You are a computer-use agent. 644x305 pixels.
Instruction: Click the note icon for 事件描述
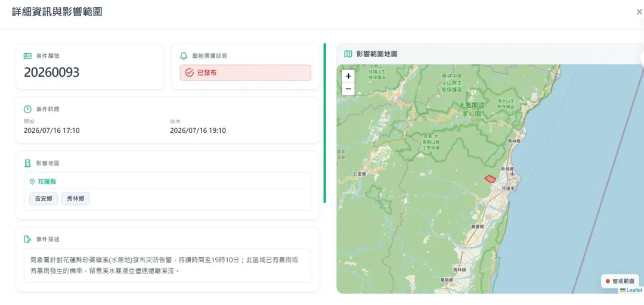[x=27, y=239]
